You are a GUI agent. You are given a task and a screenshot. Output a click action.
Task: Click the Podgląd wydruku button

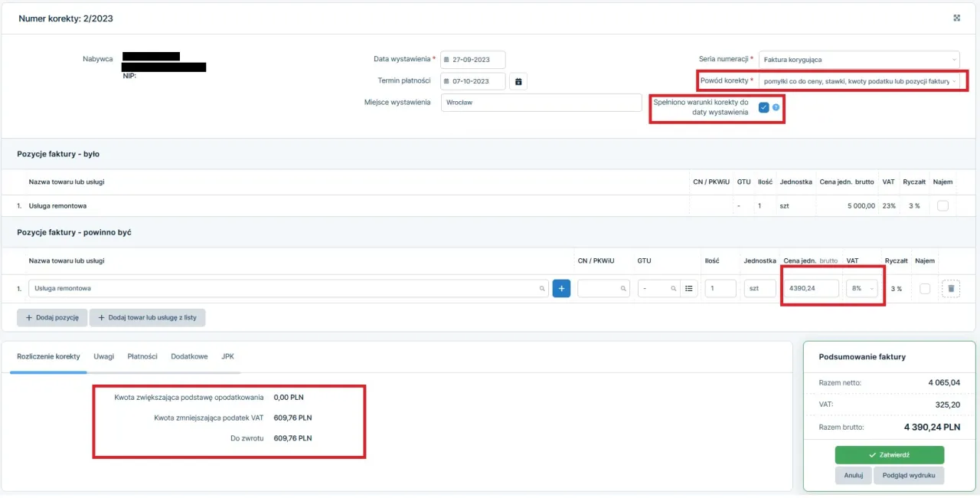pyautogui.click(x=908, y=475)
